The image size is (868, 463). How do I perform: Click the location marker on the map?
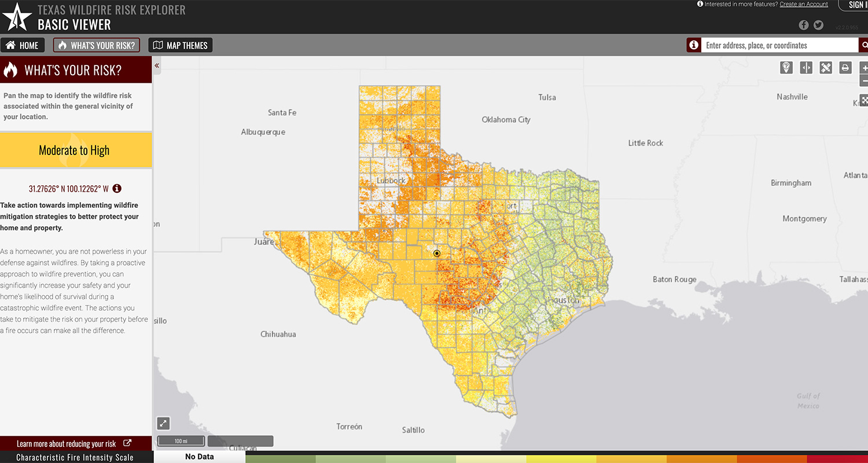tap(437, 253)
